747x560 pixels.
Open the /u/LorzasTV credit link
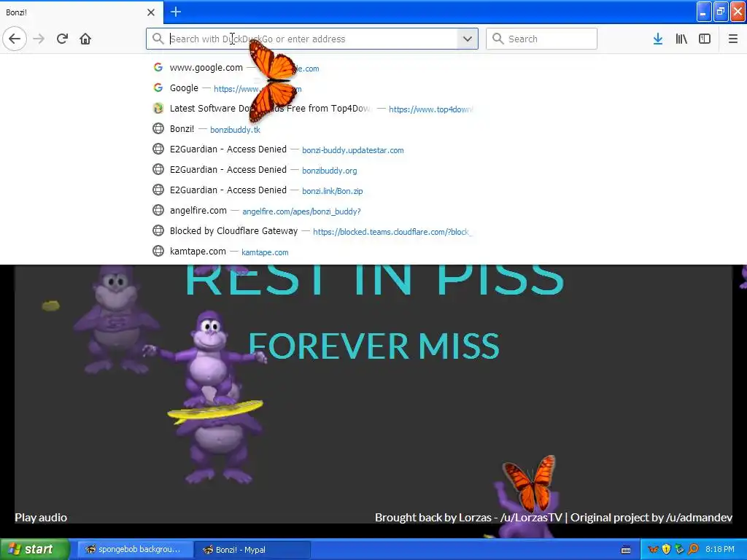(531, 518)
